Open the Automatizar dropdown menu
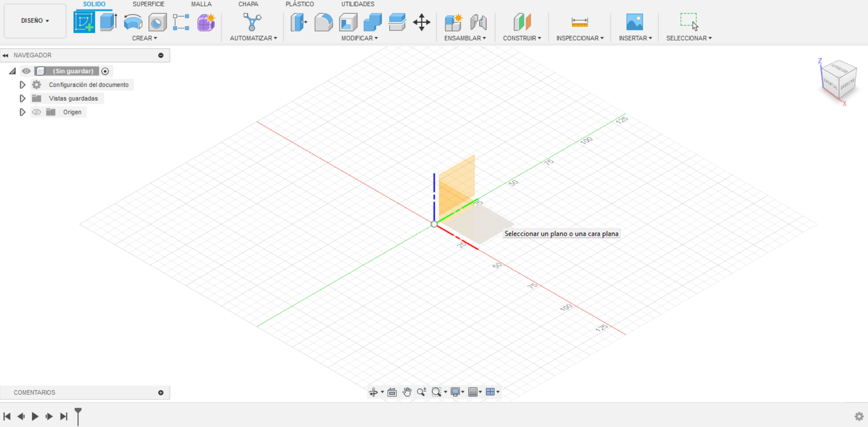The image size is (868, 427). [254, 38]
